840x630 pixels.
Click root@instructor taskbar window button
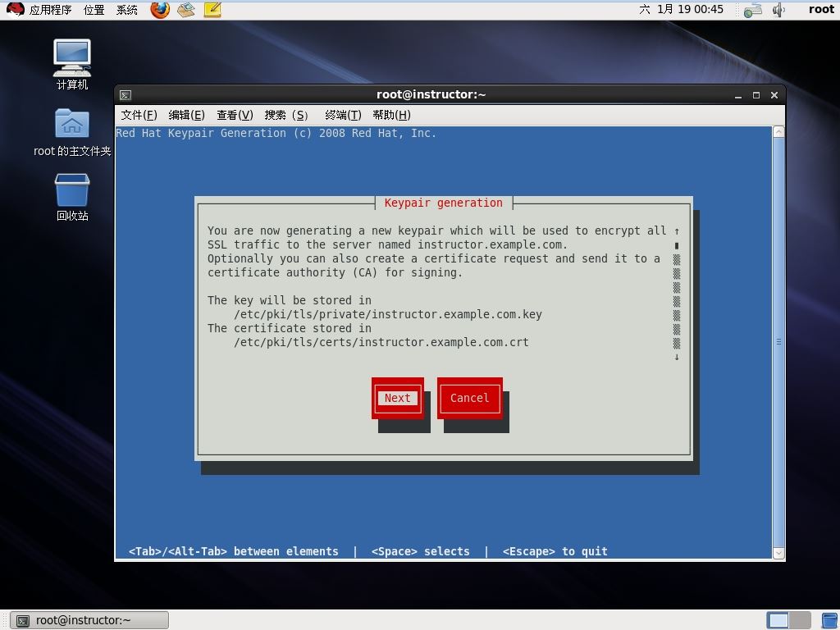tap(90, 620)
